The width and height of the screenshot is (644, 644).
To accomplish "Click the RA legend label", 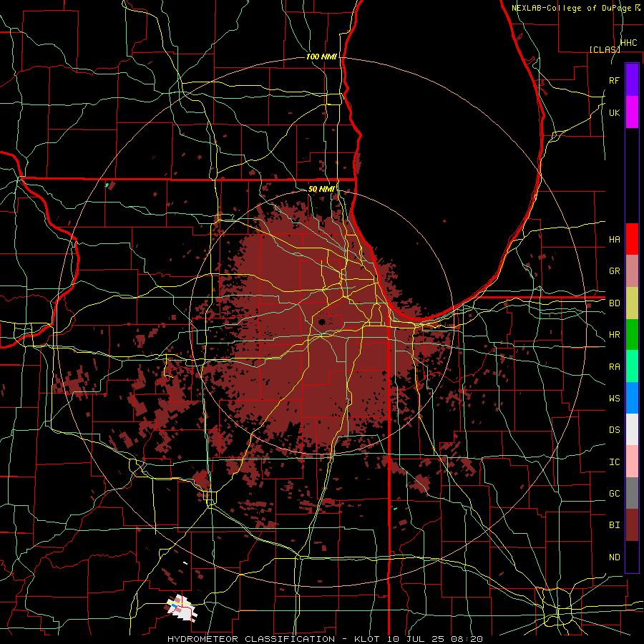I will [614, 367].
